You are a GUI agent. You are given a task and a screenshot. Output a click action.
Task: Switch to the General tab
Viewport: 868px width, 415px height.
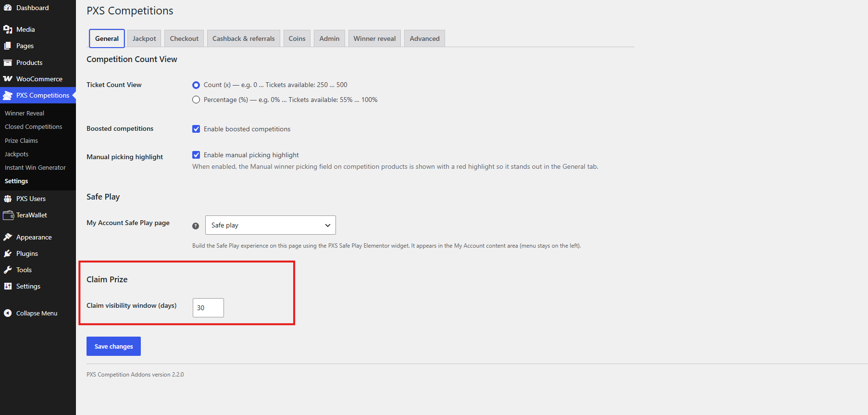[107, 38]
